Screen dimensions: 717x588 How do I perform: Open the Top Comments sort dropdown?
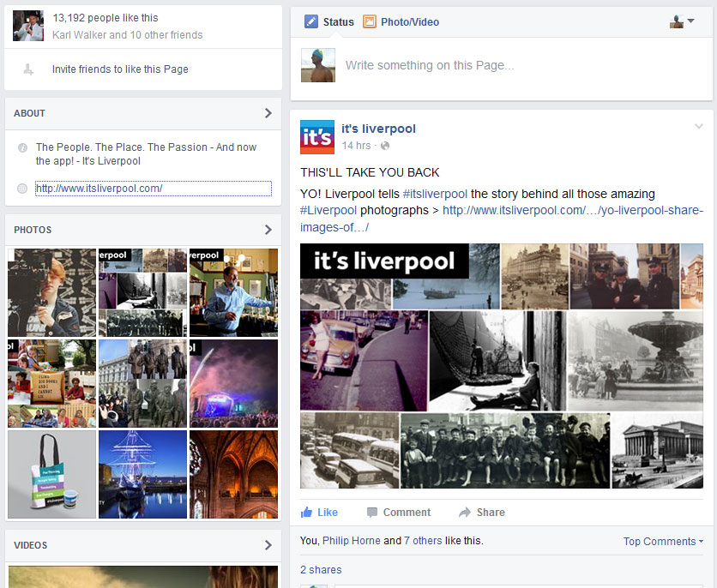(663, 542)
